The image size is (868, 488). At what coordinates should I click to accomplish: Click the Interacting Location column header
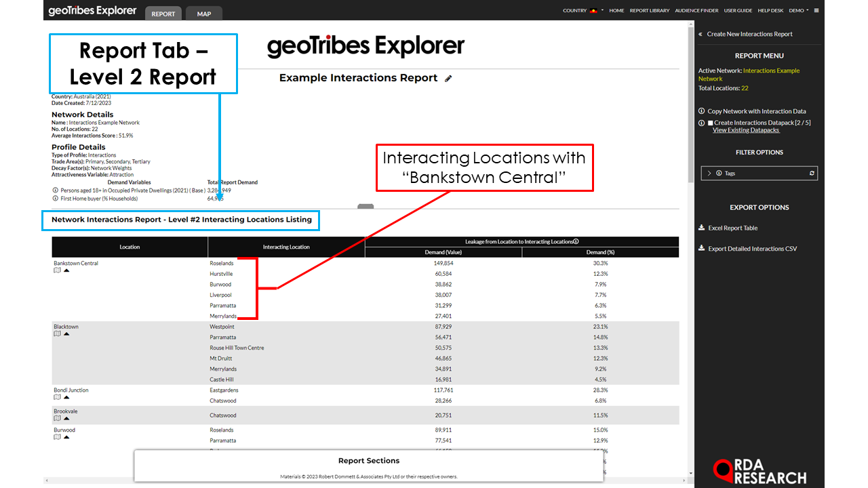point(286,247)
